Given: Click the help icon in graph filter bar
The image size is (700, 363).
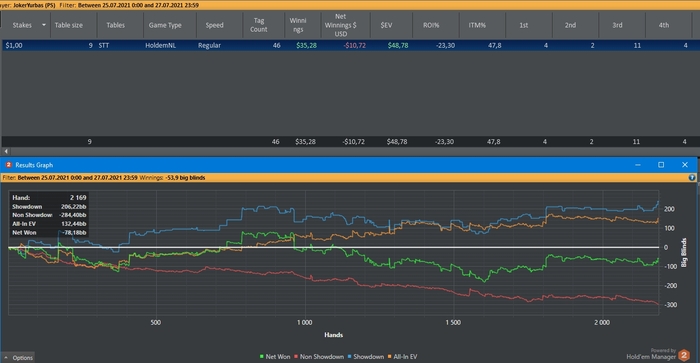Looking at the screenshot, I should tap(692, 178).
